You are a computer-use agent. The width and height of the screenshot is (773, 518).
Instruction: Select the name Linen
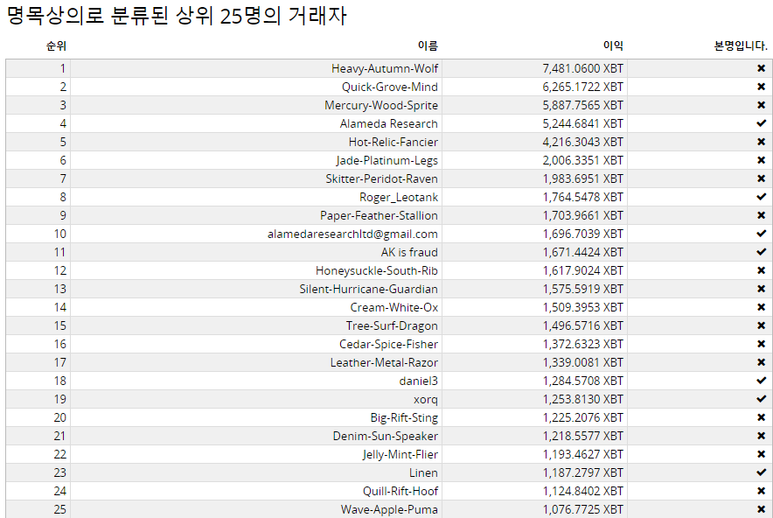pyautogui.click(x=423, y=473)
